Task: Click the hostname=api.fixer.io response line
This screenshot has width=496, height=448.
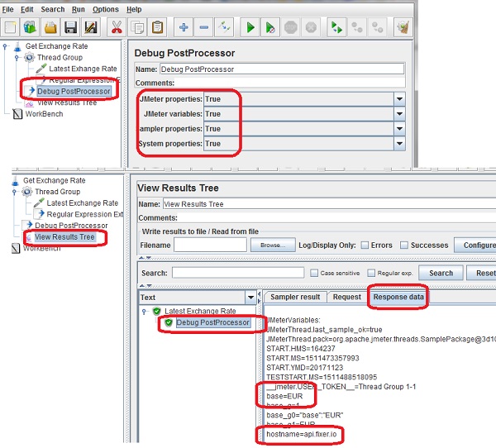Action: 302,434
